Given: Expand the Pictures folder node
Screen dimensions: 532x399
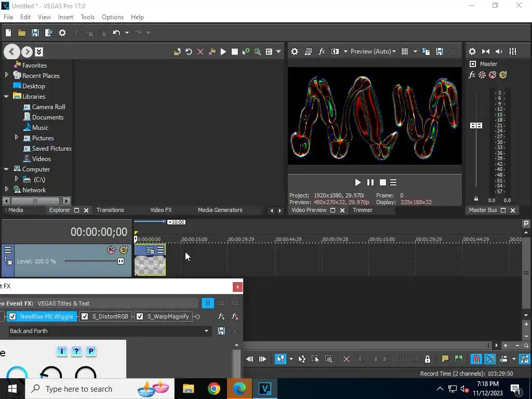Looking at the screenshot, I should pos(16,137).
